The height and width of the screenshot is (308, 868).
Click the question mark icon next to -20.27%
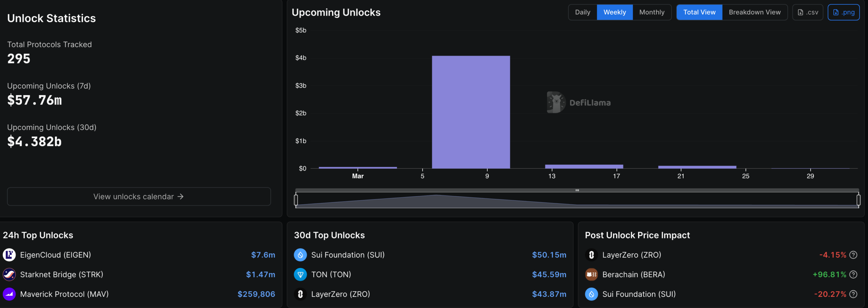853,294
